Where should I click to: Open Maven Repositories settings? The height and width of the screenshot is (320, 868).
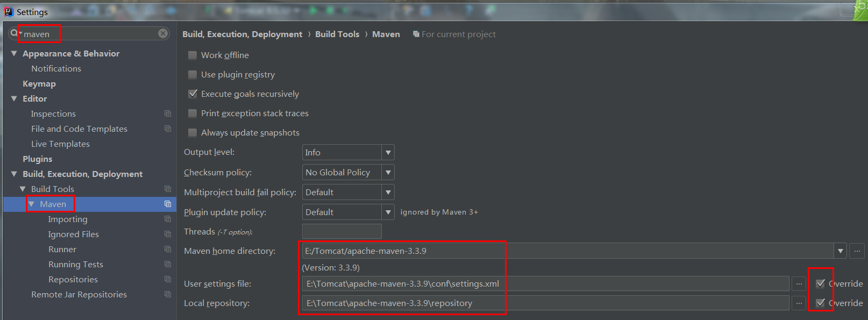(73, 279)
